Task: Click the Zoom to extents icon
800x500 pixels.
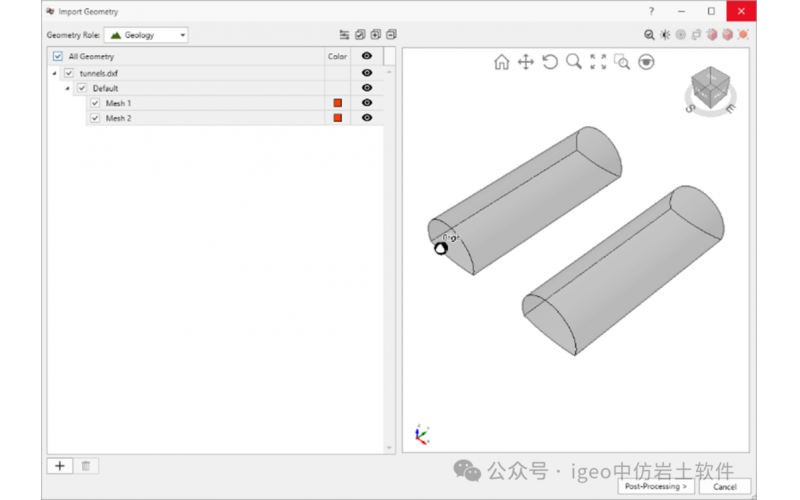Action: tap(598, 62)
